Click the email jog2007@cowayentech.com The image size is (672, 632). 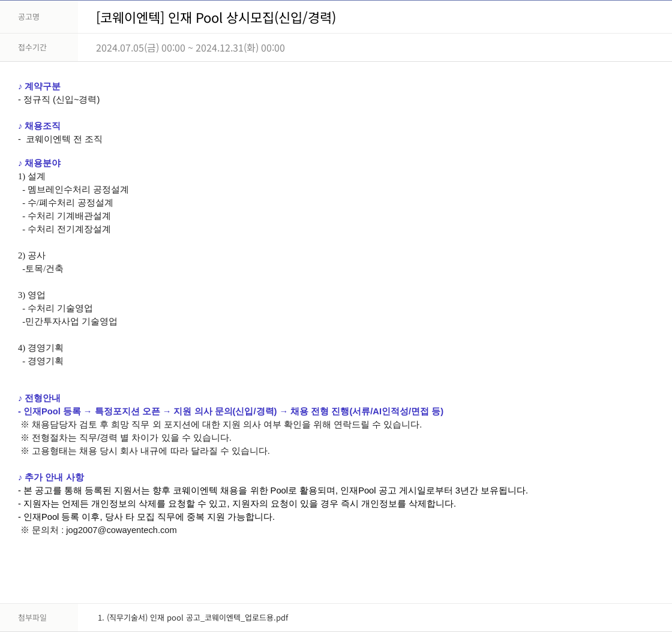(121, 530)
